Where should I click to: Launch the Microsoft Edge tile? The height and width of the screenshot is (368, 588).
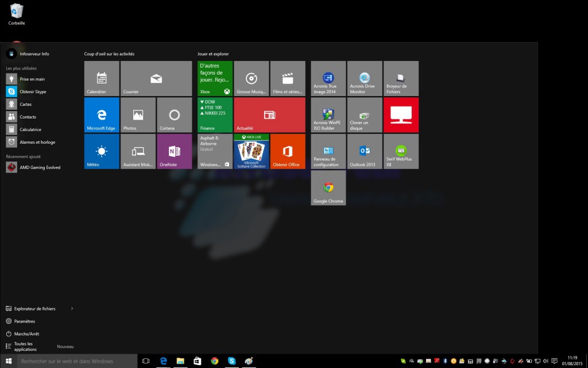click(x=102, y=115)
